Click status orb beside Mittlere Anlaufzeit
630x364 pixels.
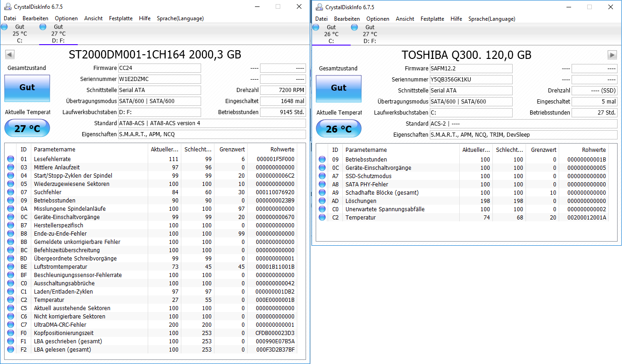tap(11, 168)
